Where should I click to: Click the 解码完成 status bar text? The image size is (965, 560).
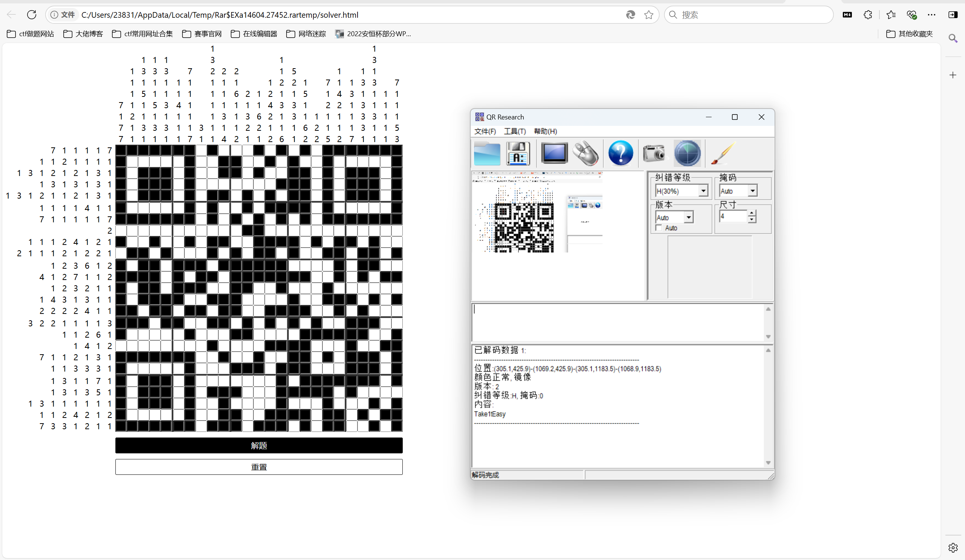[485, 475]
